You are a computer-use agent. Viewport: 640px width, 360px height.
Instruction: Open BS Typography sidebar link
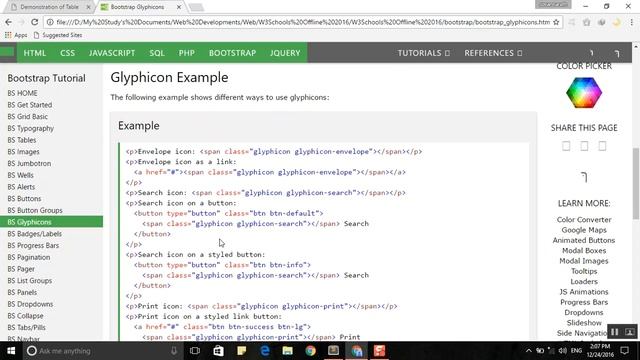pos(31,129)
